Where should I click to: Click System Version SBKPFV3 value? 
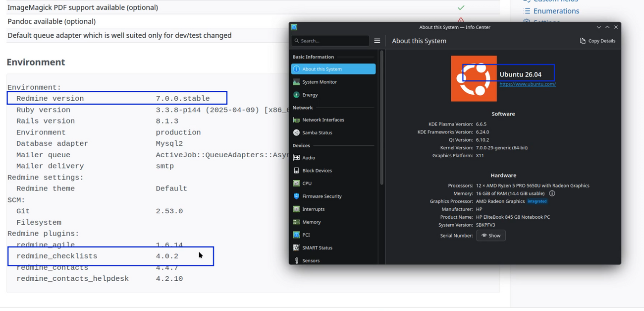(485, 225)
